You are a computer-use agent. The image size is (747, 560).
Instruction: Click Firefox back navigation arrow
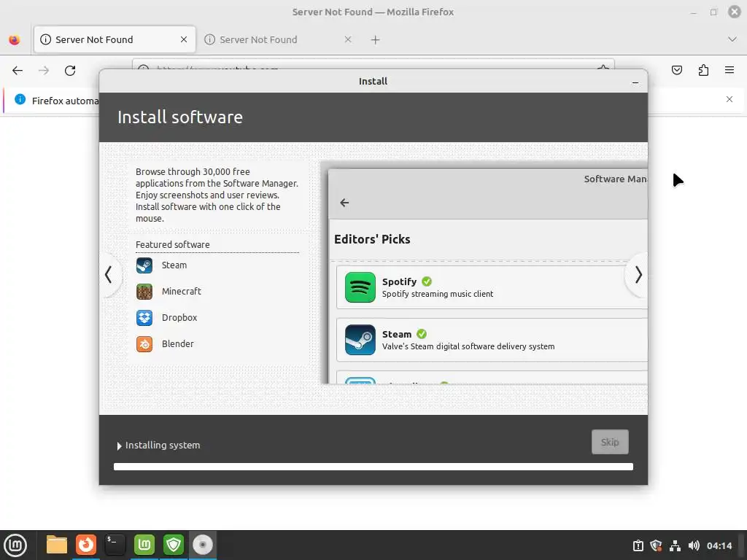tap(18, 71)
